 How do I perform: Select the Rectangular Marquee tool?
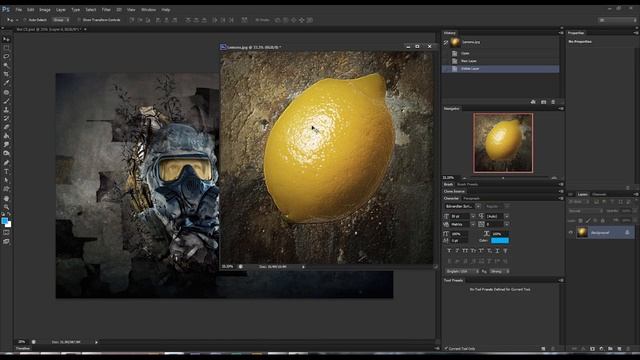pyautogui.click(x=6, y=48)
